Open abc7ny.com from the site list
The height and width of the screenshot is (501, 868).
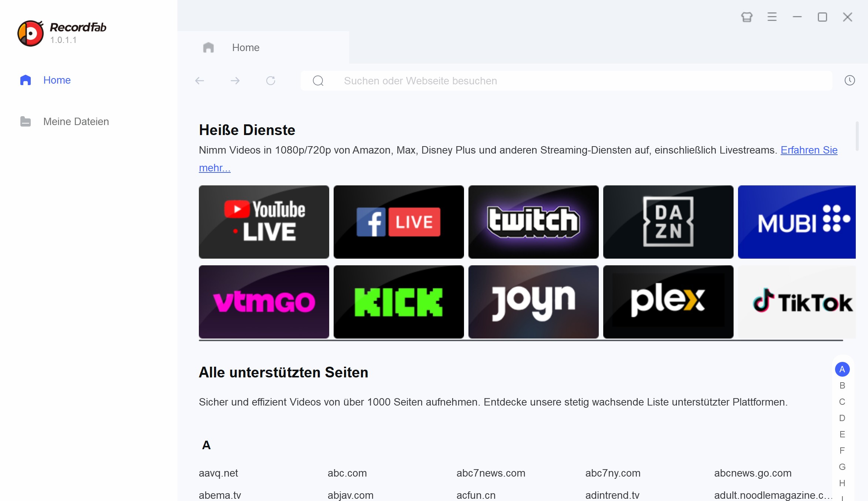(x=612, y=473)
